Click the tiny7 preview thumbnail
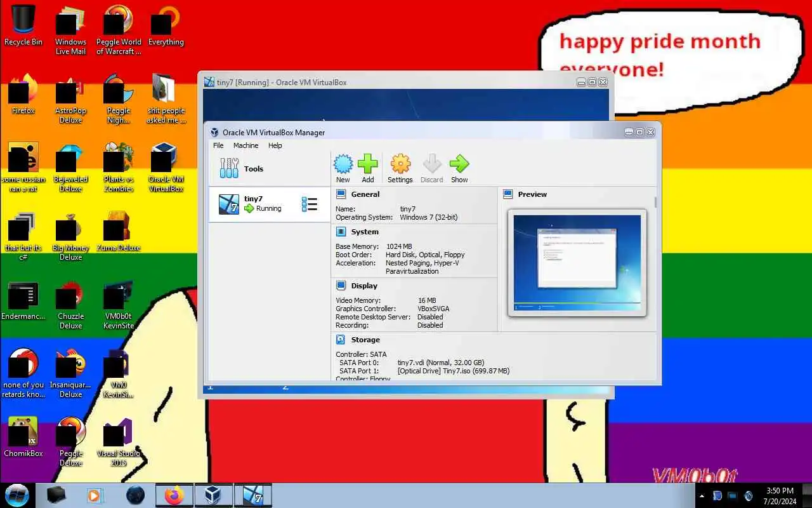 (x=577, y=263)
